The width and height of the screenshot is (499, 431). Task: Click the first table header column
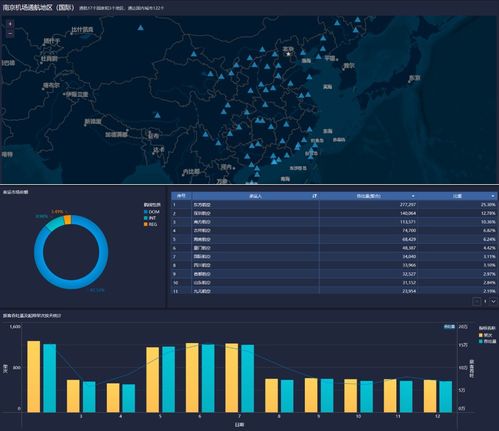(182, 196)
